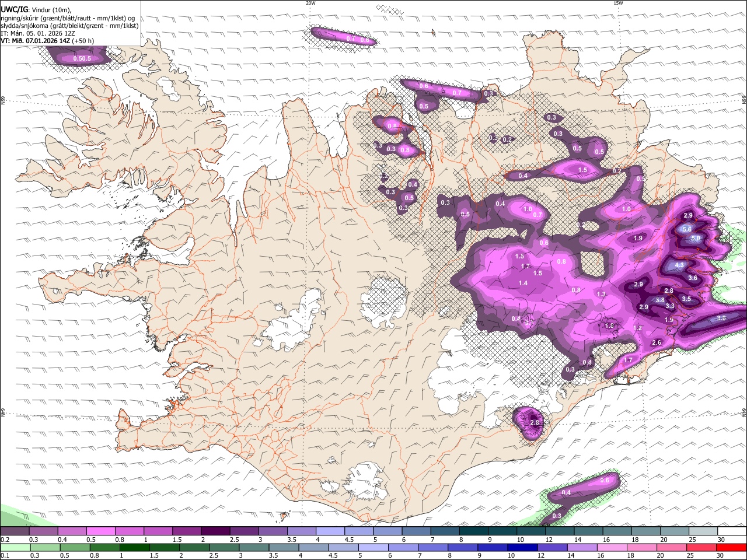747x560 pixels.
Task: Click the '0.50.5' value in the northwest corner patch
Action: [x=82, y=58]
